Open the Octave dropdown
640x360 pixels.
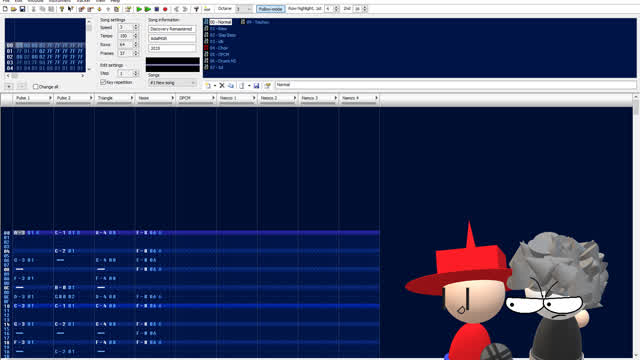(244, 9)
